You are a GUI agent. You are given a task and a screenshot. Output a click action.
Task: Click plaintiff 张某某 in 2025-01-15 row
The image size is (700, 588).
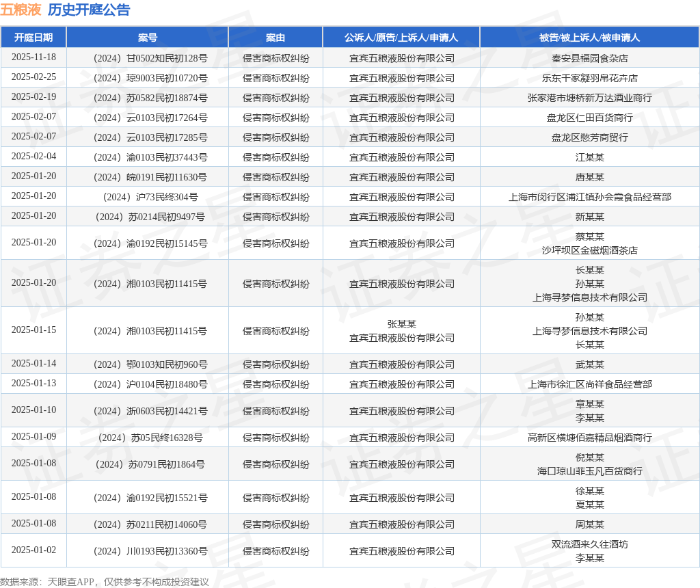401,324
